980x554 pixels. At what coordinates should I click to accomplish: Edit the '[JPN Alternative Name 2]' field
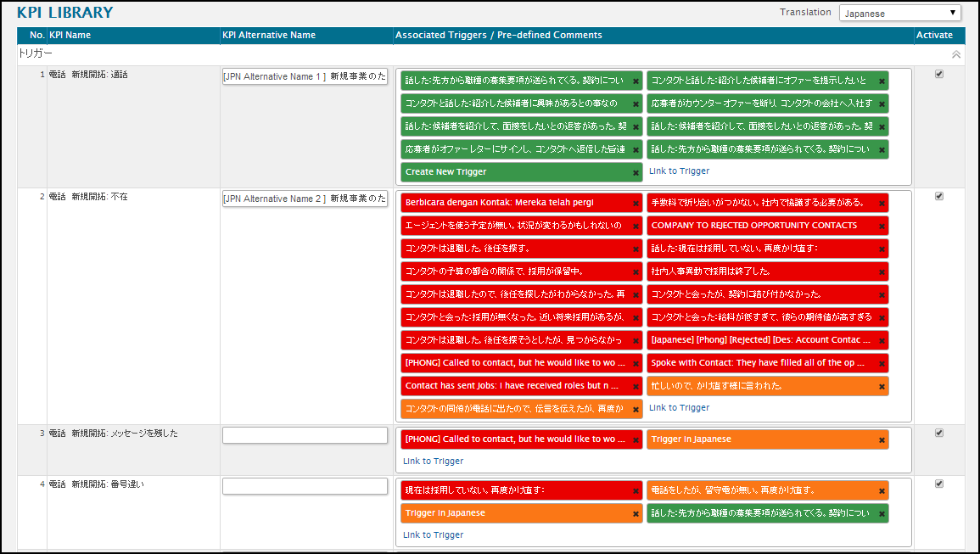click(305, 199)
